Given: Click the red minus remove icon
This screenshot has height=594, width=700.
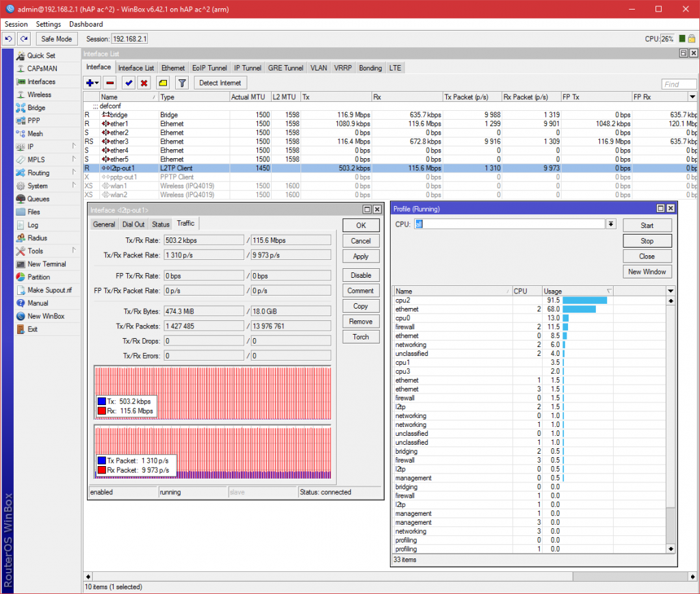Looking at the screenshot, I should (110, 83).
